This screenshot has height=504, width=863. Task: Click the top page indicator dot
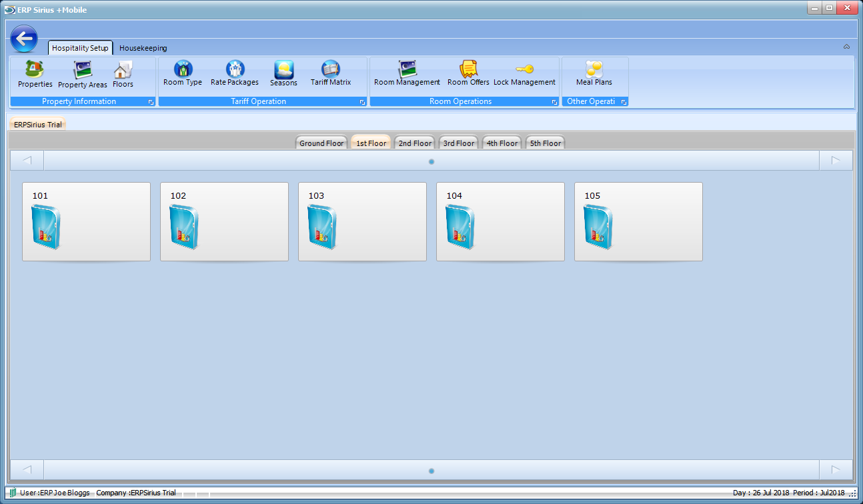[431, 161]
